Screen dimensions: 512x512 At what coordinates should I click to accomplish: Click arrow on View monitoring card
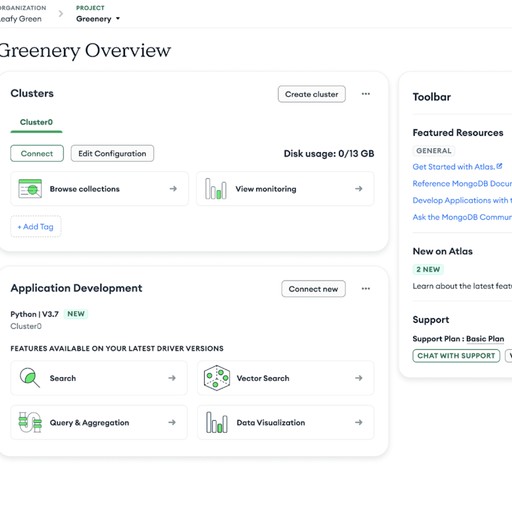pyautogui.click(x=359, y=189)
